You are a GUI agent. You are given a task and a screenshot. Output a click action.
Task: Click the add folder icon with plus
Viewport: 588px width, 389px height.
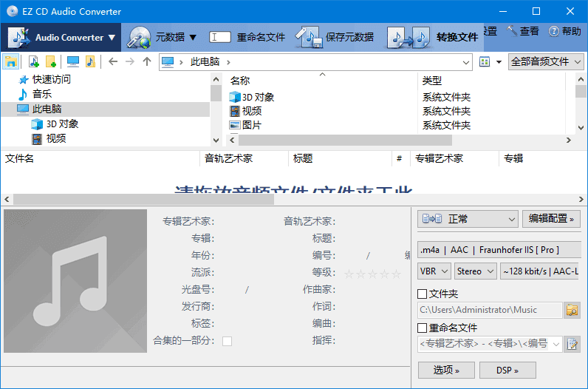pyautogui.click(x=51, y=61)
